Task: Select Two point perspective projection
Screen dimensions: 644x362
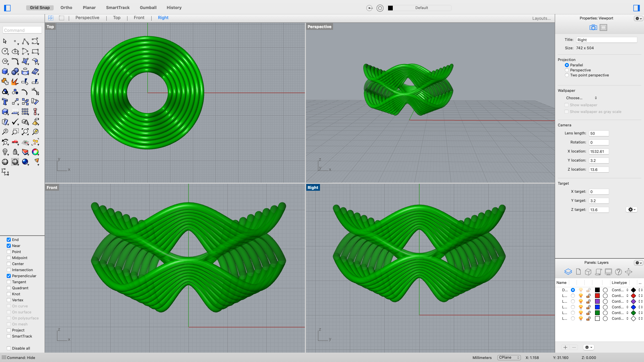Action: [567, 75]
